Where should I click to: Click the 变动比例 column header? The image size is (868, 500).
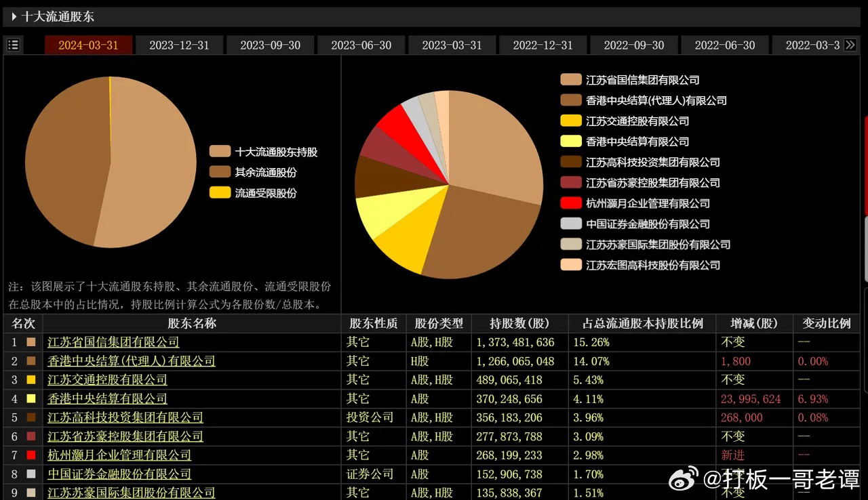coord(827,324)
